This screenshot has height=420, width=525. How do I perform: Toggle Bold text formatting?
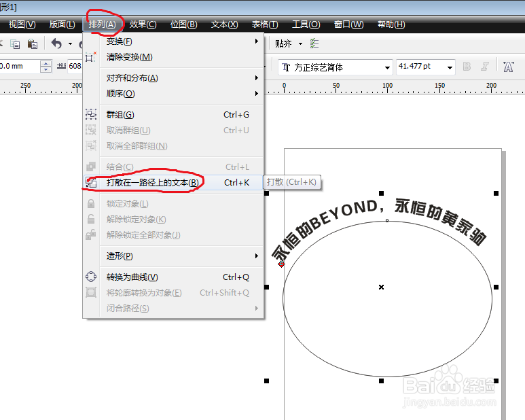pyautogui.click(x=467, y=67)
